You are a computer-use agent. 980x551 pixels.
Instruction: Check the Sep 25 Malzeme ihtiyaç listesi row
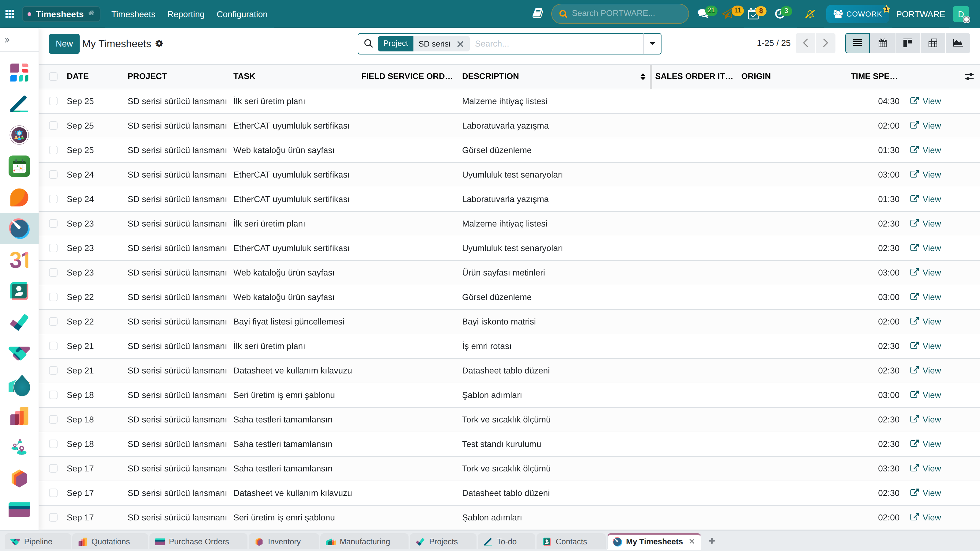click(53, 101)
